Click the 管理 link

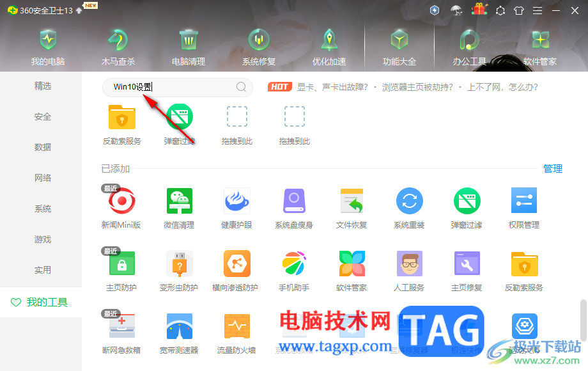coord(553,169)
